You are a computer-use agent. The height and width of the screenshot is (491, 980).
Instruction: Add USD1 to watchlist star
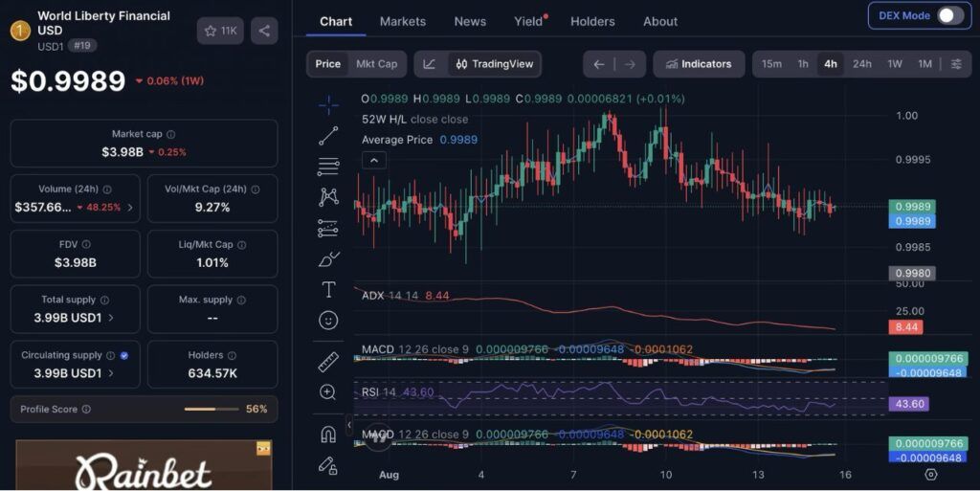pyautogui.click(x=220, y=31)
